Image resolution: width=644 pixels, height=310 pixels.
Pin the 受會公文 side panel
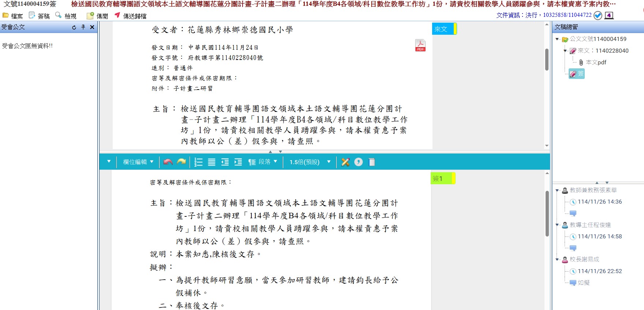coord(83,27)
